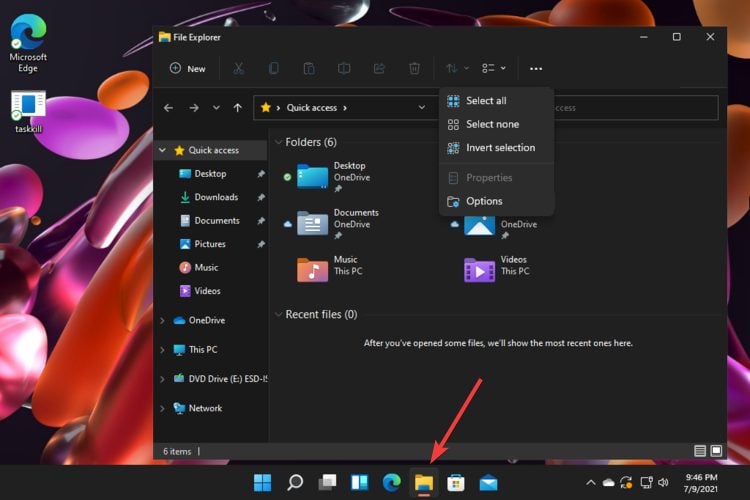Switch to details view in status bar
The height and width of the screenshot is (500, 750).
click(x=700, y=451)
